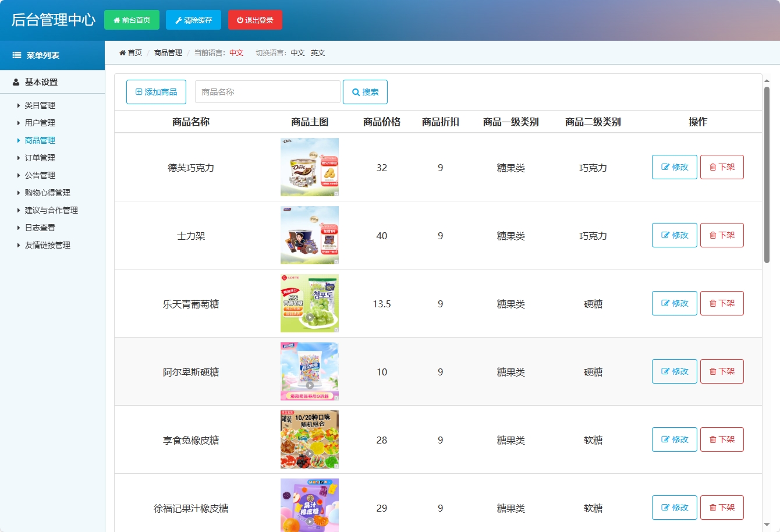Select 商品管理 in the sidebar menu

pos(40,140)
